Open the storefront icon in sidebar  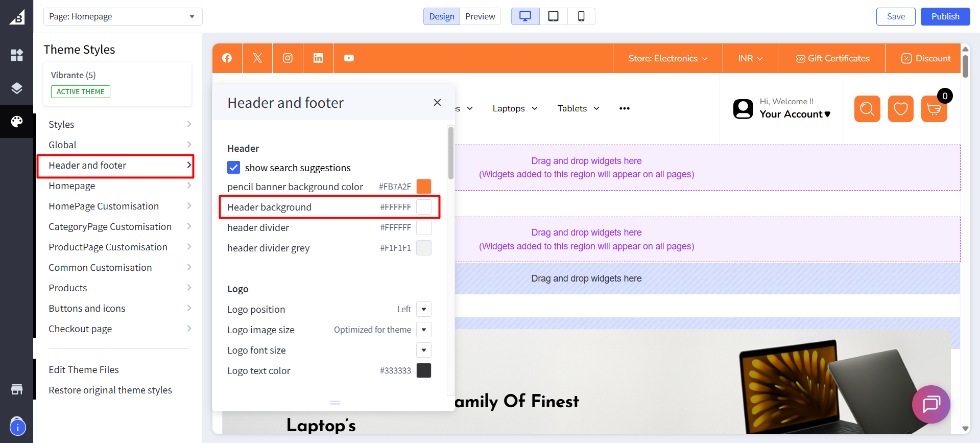pyautogui.click(x=17, y=389)
